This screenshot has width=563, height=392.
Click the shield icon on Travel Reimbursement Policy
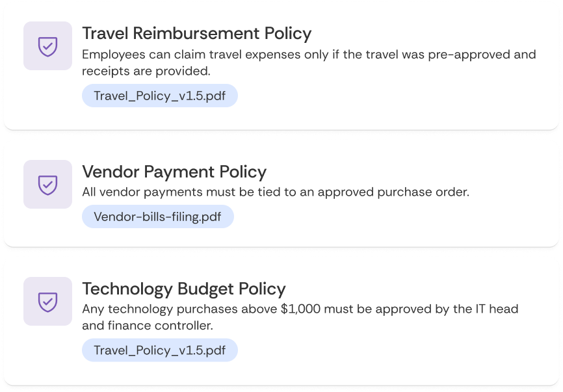(x=47, y=46)
